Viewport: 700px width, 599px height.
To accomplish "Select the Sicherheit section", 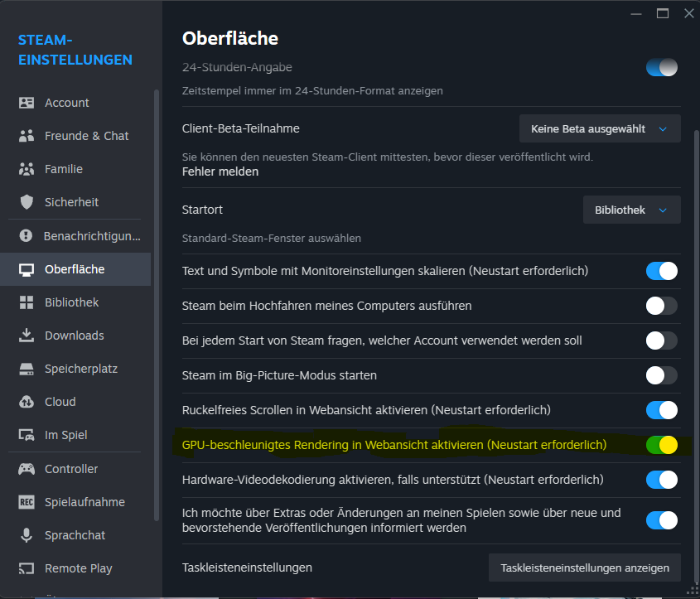I will 75,202.
